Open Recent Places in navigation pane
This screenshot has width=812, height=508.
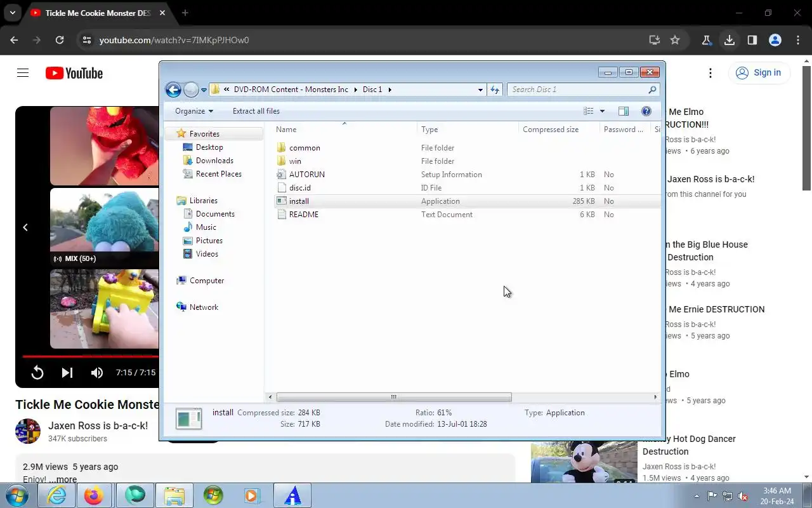click(218, 174)
